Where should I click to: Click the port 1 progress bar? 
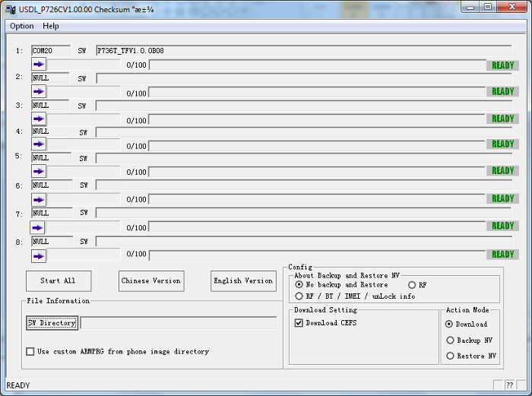point(315,65)
